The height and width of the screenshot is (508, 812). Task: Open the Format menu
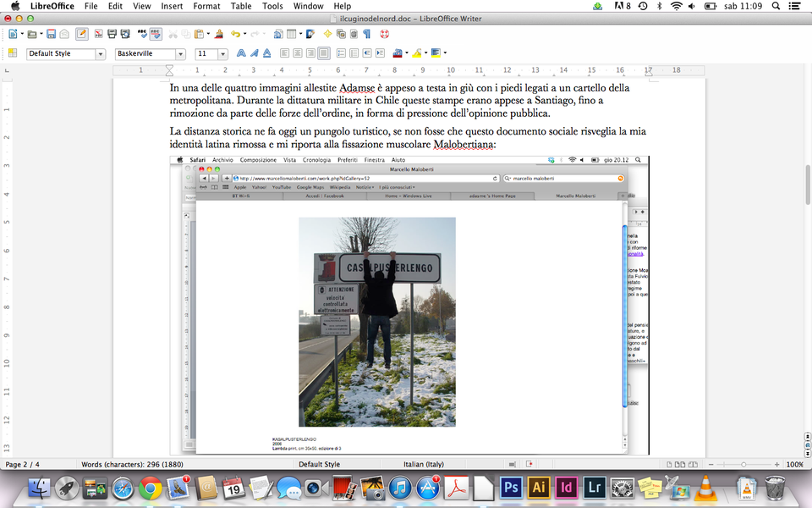[206, 6]
